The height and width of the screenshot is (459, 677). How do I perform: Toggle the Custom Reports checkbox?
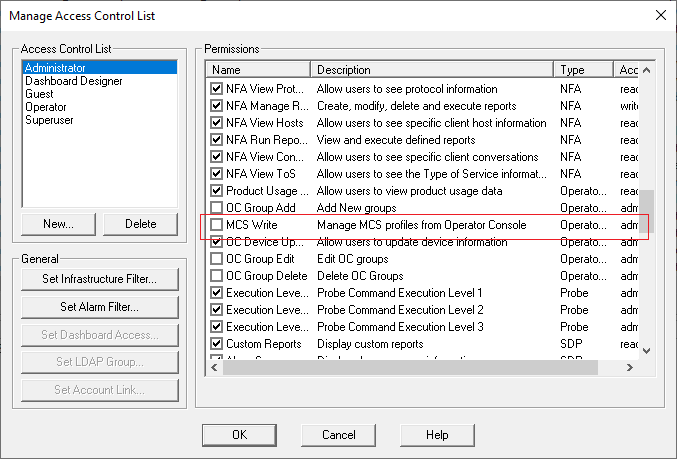217,344
